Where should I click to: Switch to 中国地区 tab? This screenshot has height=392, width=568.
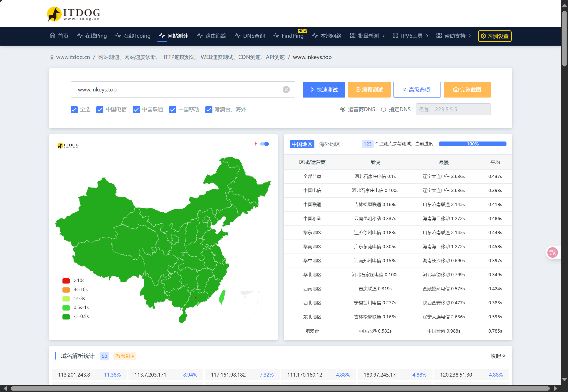(302, 144)
